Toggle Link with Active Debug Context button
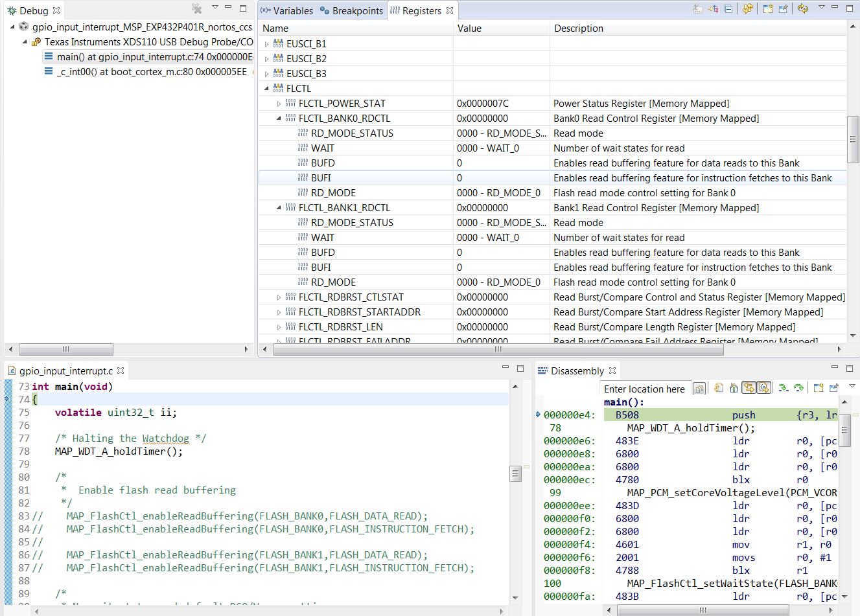 click(x=749, y=388)
